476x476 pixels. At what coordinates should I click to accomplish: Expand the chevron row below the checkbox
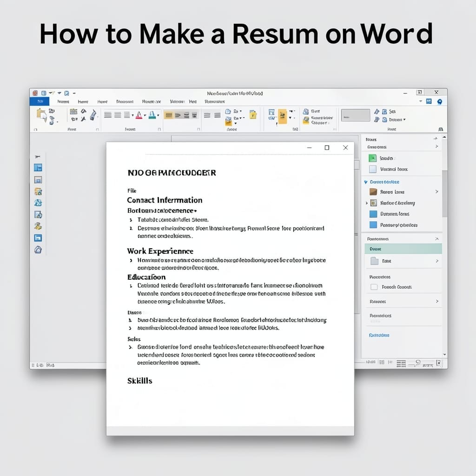pos(404,301)
